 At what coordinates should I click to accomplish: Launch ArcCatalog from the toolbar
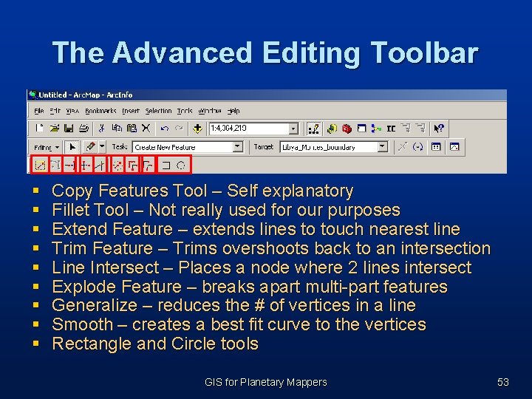332,129
